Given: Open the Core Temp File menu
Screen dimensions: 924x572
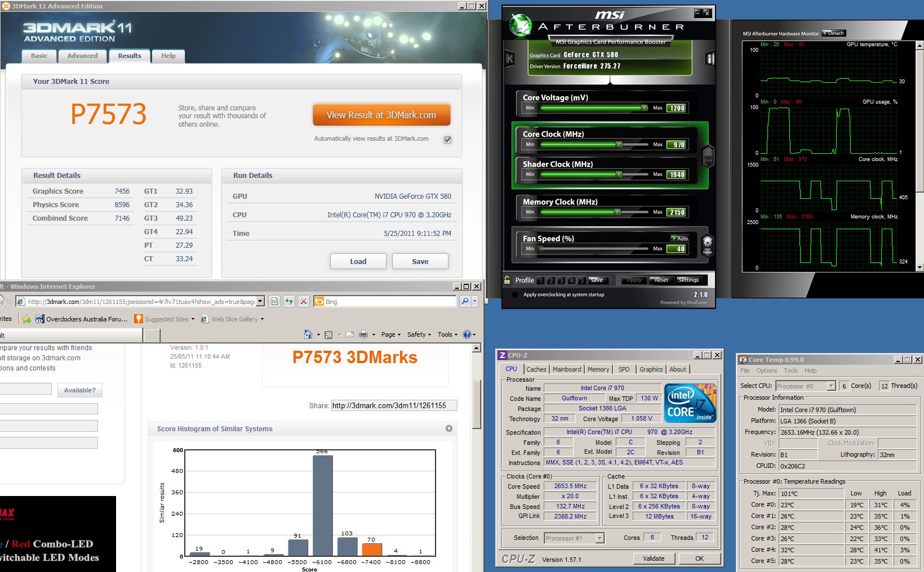Looking at the screenshot, I should point(745,370).
